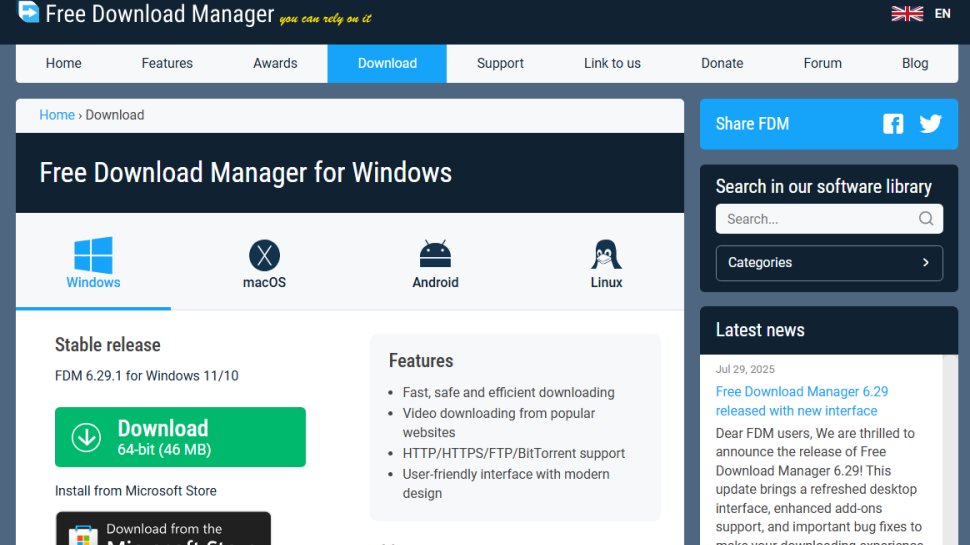Image resolution: width=970 pixels, height=545 pixels.
Task: Open the Awards menu item
Action: (275, 63)
